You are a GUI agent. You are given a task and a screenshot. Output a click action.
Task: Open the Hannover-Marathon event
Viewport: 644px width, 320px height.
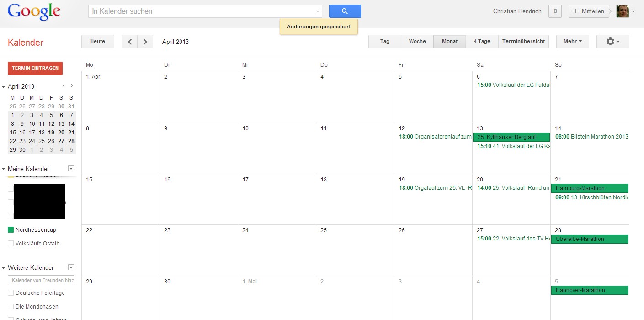(590, 290)
